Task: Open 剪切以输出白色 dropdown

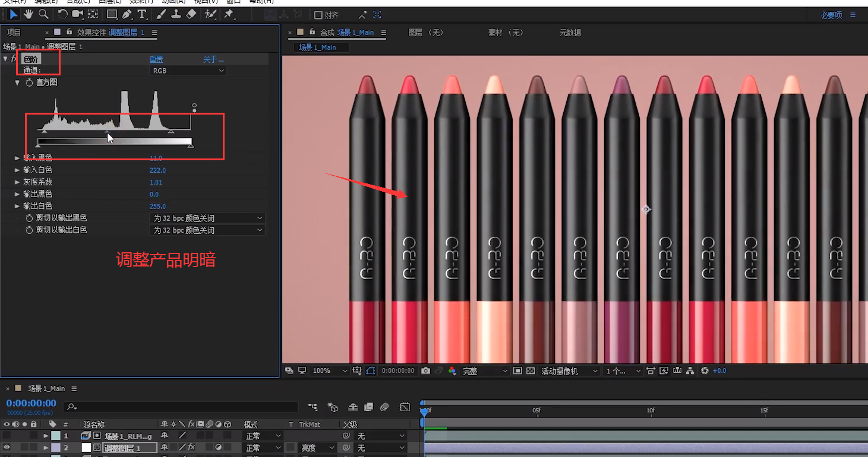Action: (207, 230)
